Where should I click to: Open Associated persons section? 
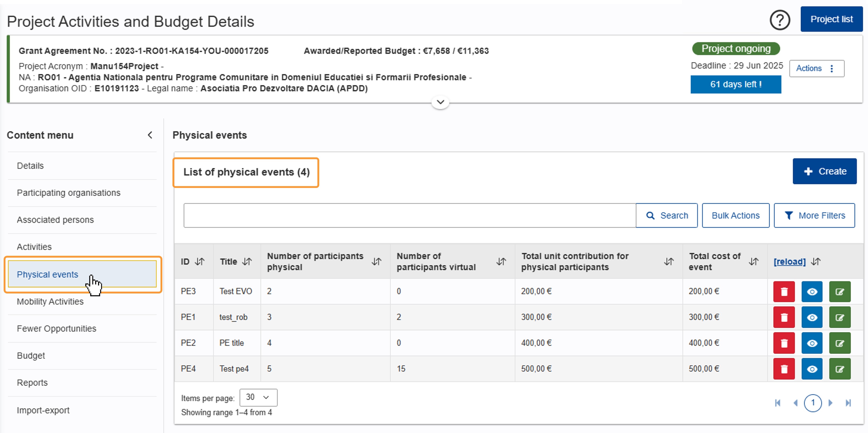pyautogui.click(x=82, y=220)
